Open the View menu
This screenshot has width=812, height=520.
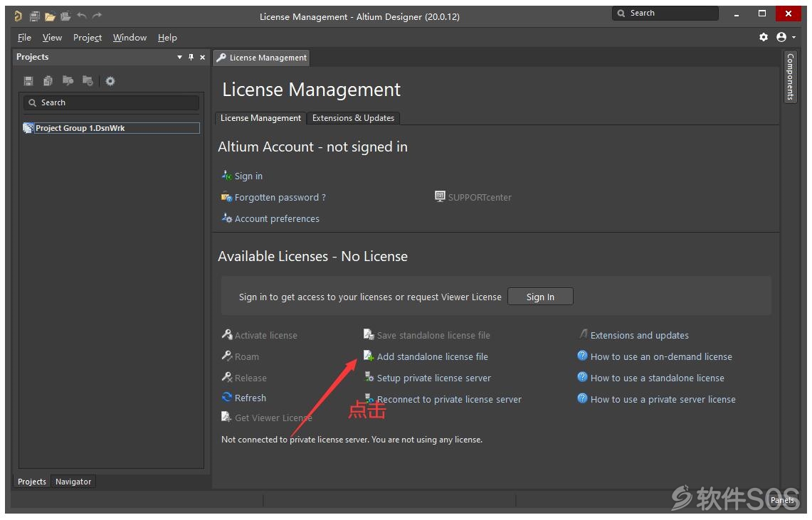[x=52, y=37]
